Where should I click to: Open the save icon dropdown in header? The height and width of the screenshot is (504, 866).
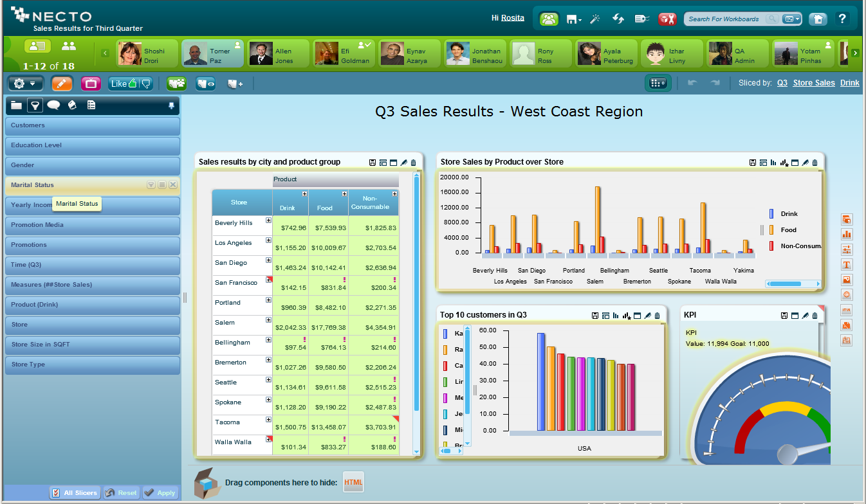(573, 19)
